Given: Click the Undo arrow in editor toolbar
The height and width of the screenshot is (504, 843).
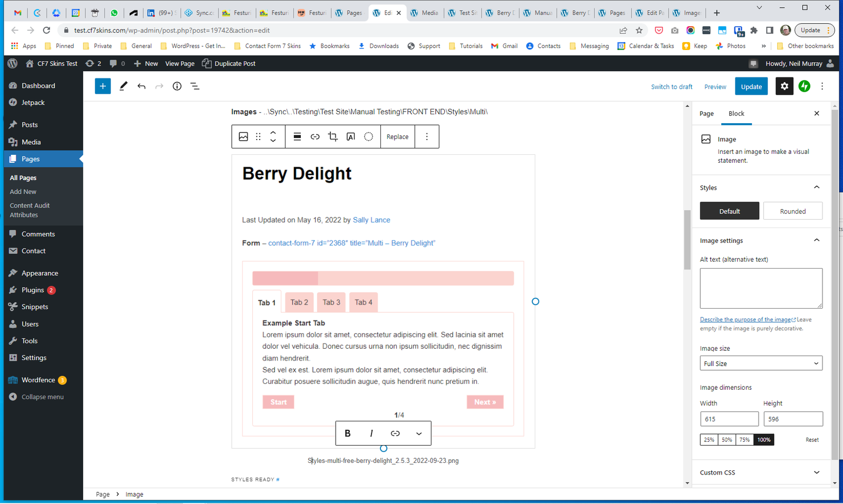Looking at the screenshot, I should pyautogui.click(x=141, y=86).
